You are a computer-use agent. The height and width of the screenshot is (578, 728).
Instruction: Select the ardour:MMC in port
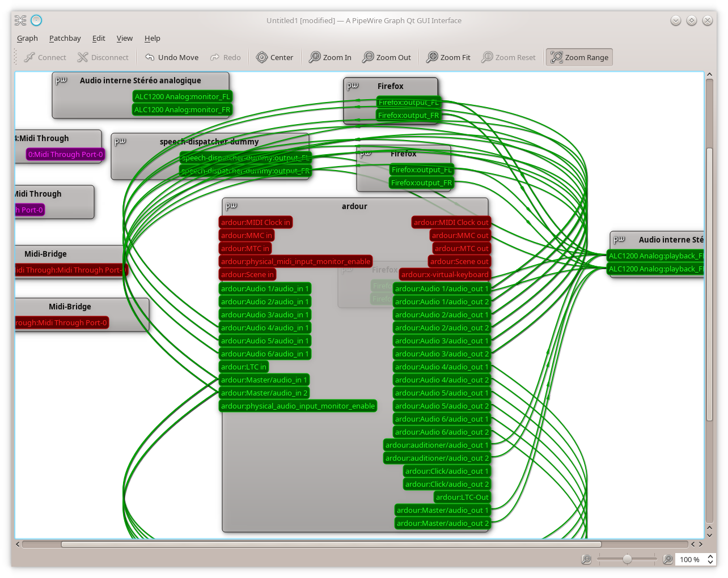point(247,236)
